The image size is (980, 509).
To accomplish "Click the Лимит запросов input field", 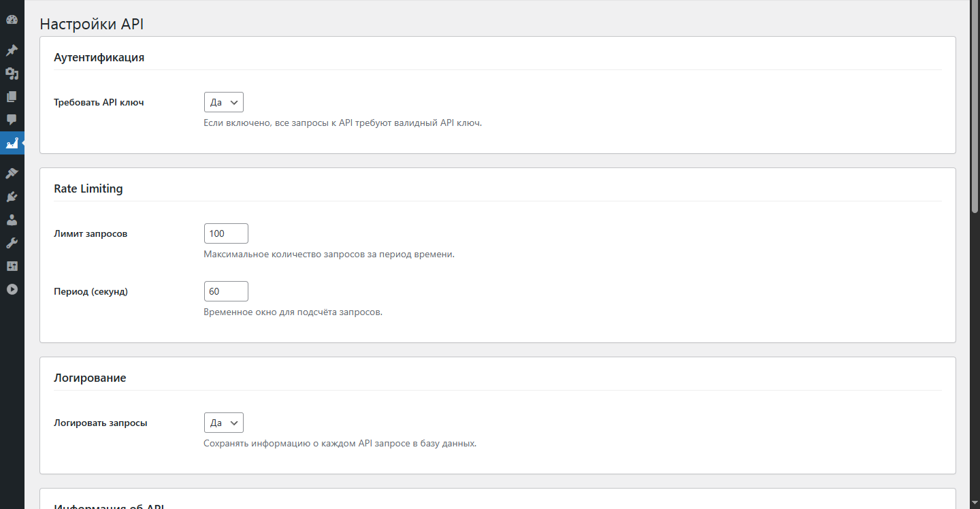I will click(x=226, y=233).
